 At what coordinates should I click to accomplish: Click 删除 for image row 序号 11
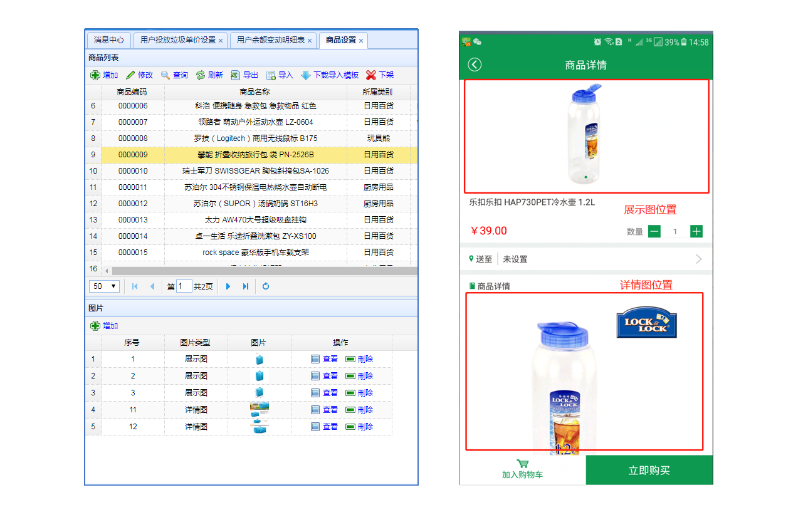[x=360, y=410]
